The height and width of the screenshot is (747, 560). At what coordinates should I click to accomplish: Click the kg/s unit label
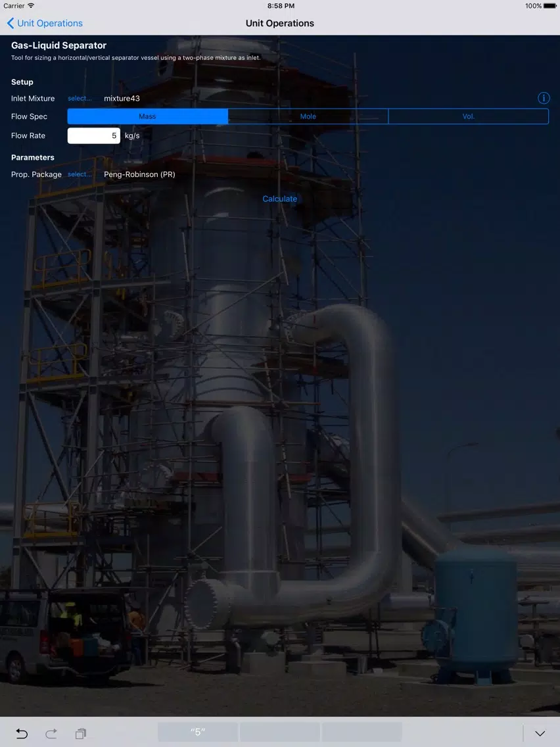(132, 135)
